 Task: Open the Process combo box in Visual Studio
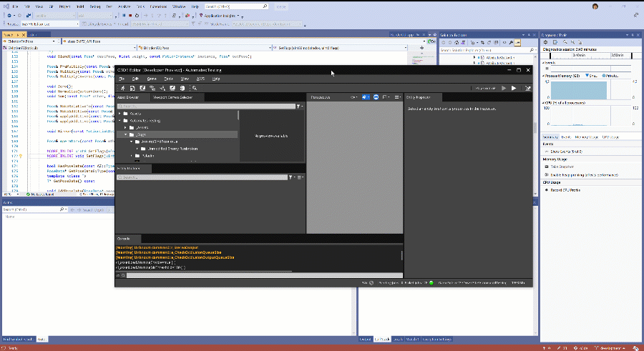coord(49,24)
